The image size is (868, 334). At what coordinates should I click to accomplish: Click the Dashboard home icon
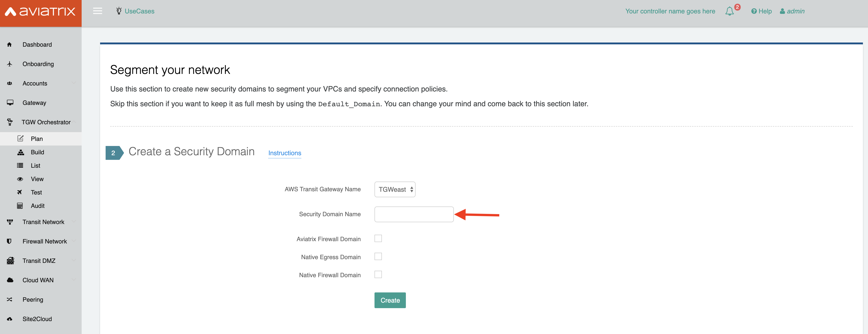[x=9, y=45]
